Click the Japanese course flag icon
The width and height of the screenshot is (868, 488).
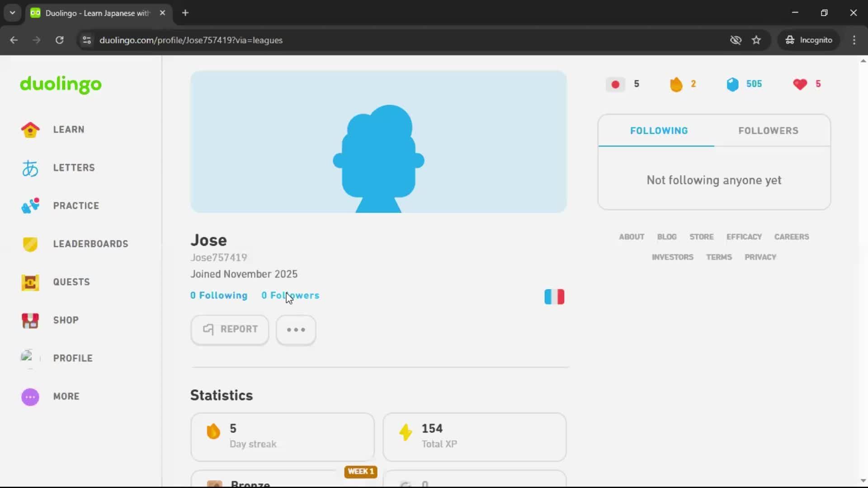614,84
